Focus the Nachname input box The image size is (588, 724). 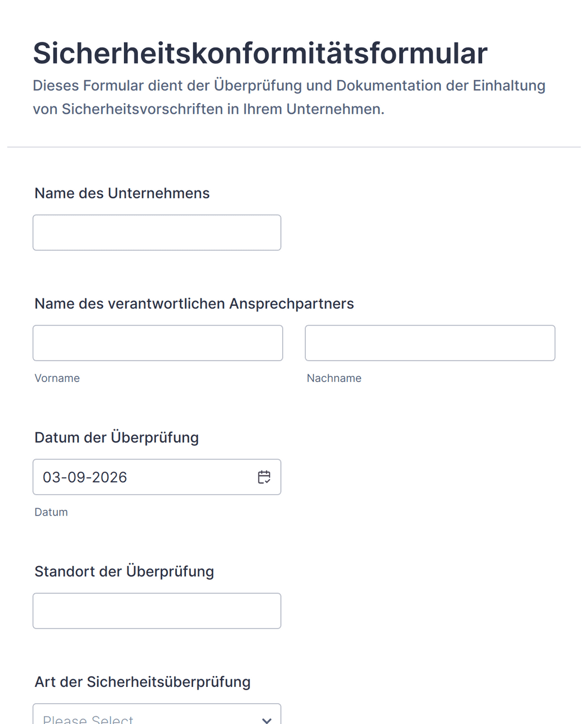[430, 343]
